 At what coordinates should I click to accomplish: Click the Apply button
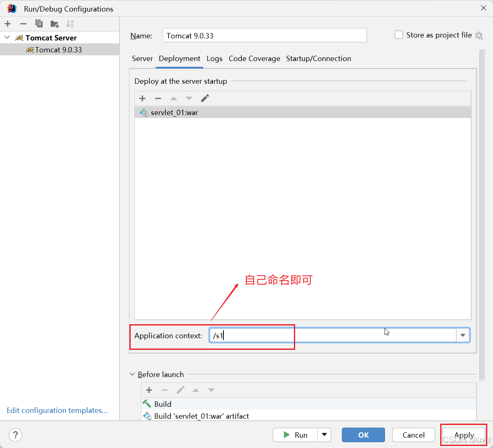(464, 435)
